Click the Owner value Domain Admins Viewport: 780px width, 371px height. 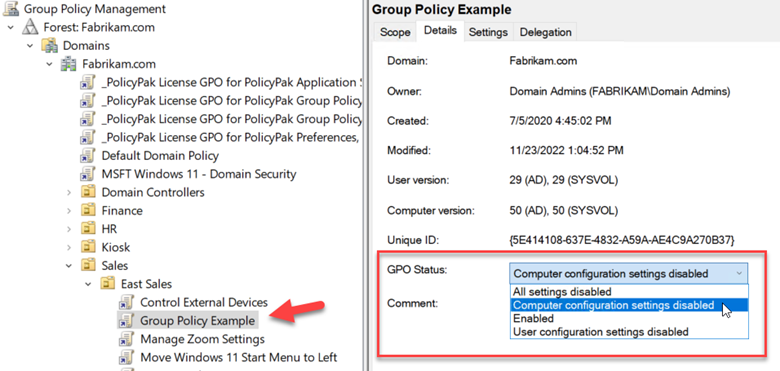coord(619,92)
